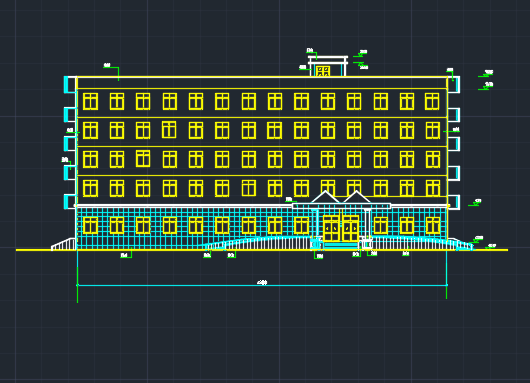Click the second elevation marker at far right
This screenshot has width=530, height=383.
(x=486, y=87)
